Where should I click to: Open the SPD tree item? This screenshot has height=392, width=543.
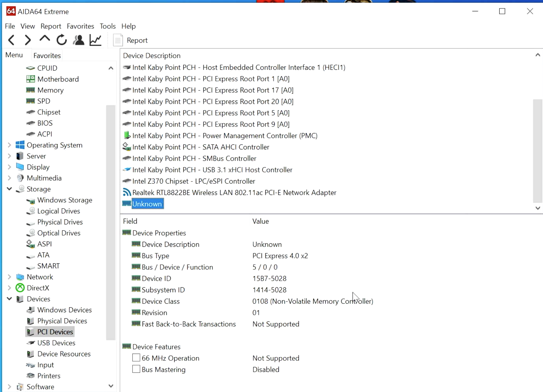[x=44, y=101]
